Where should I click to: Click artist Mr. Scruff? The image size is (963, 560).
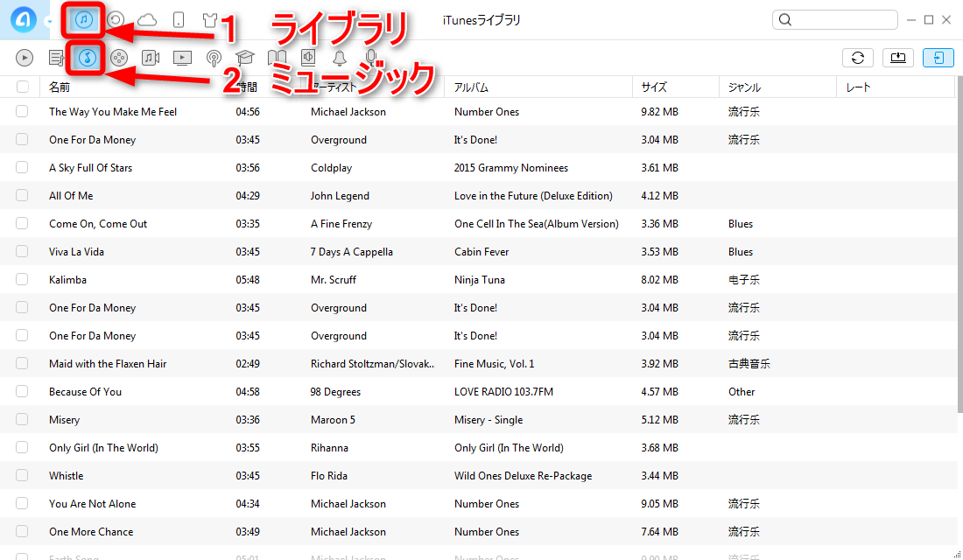pos(334,279)
